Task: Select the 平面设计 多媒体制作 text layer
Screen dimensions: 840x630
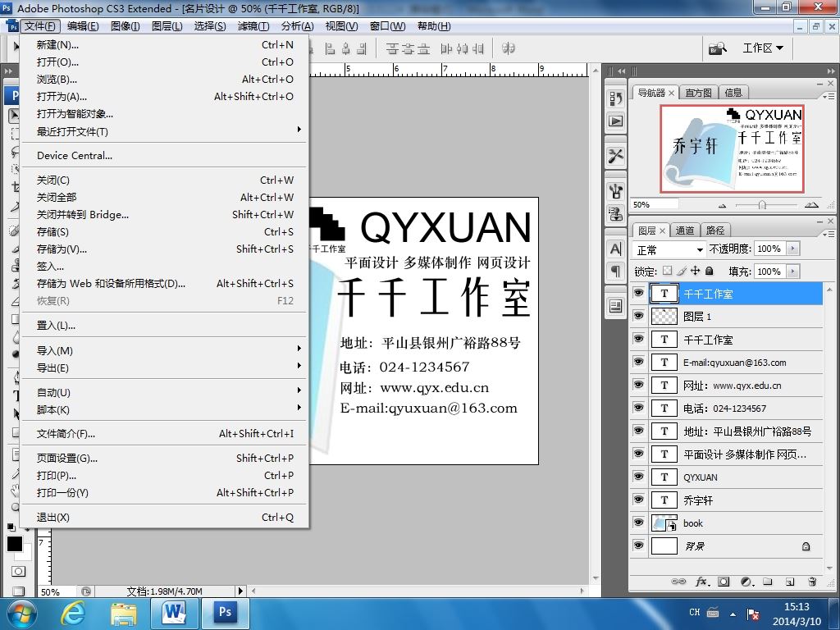Action: (x=736, y=454)
